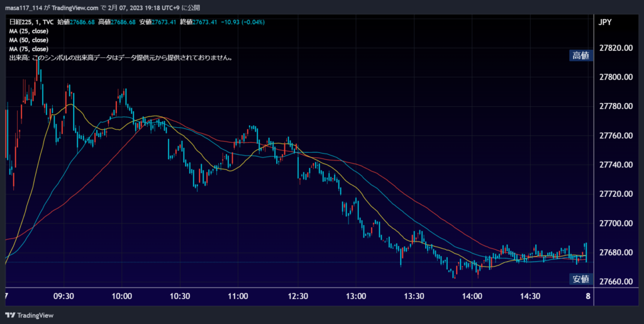
Task: Click the 高値 tag on the price axis
Action: (x=580, y=56)
